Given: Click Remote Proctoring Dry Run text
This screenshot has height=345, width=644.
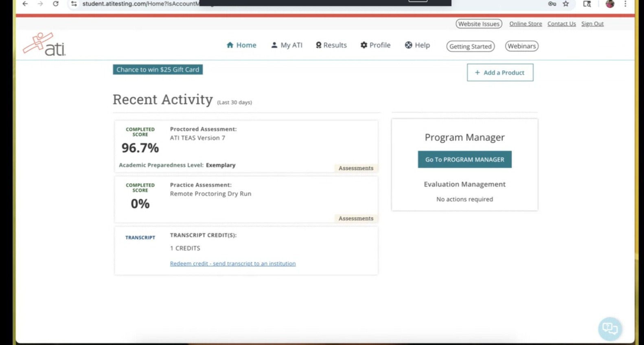Looking at the screenshot, I should tap(210, 193).
